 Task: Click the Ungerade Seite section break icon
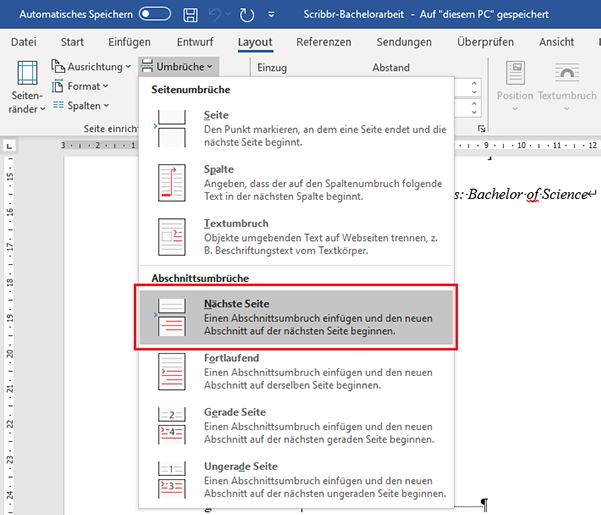(172, 480)
